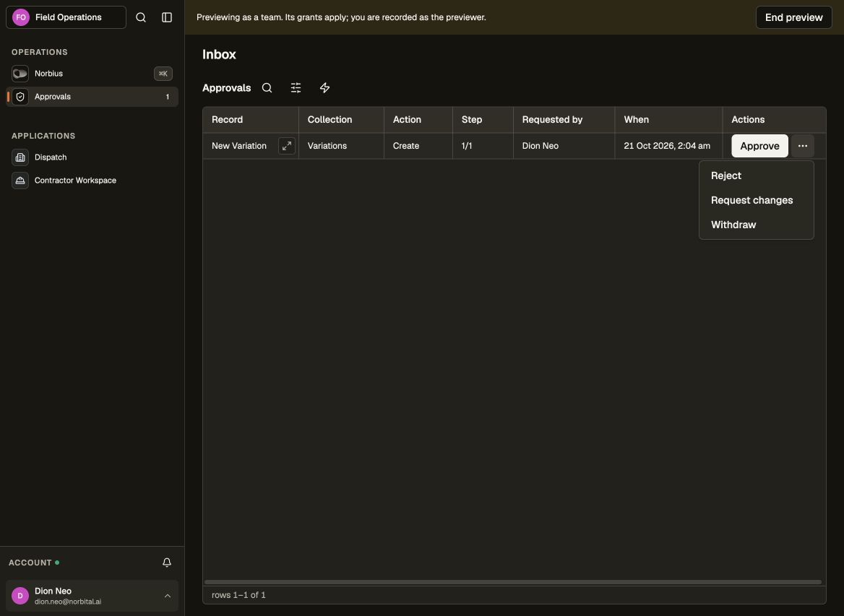Viewport: 844px width, 616px height.
Task: Click the Create action cell
Action: point(418,146)
